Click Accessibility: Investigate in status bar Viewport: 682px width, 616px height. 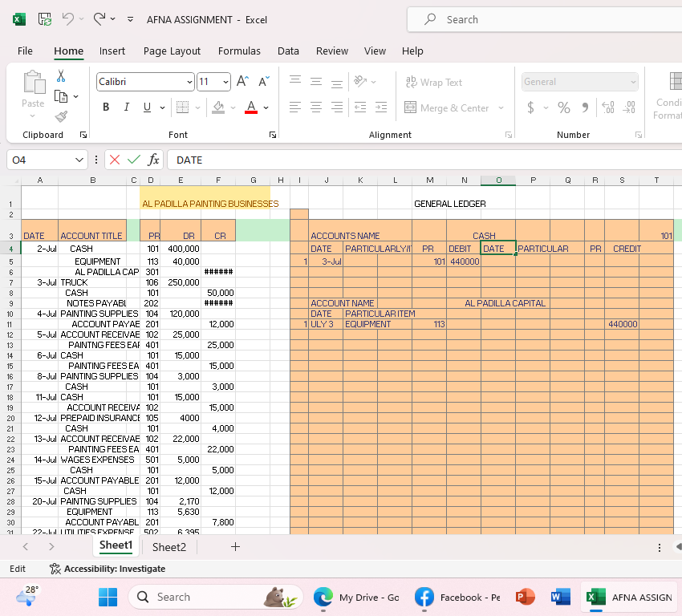(x=108, y=569)
